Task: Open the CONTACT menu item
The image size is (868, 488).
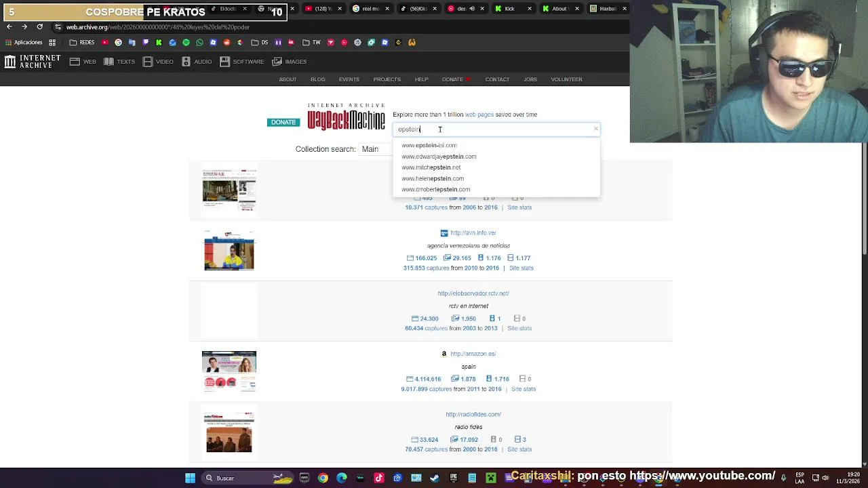Action: 497,79
